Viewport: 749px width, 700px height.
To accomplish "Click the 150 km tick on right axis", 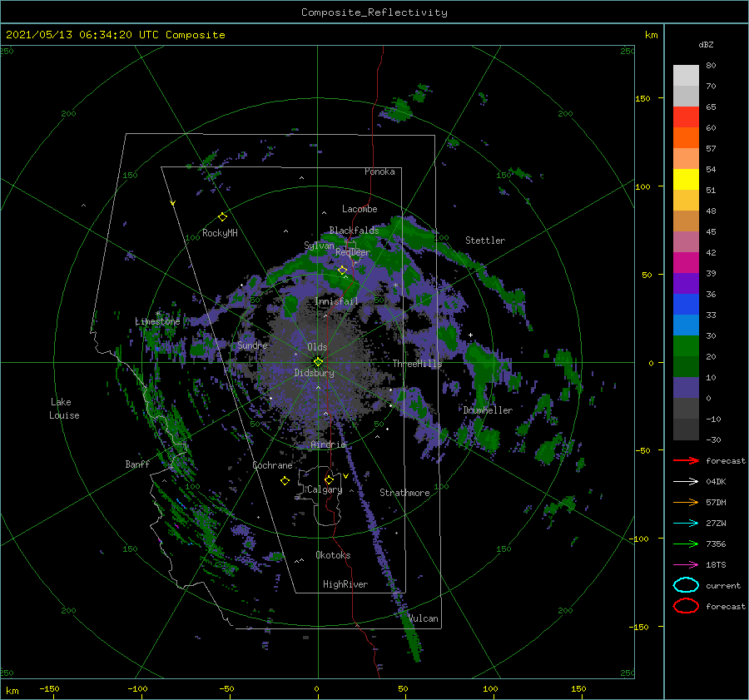I will tap(643, 98).
